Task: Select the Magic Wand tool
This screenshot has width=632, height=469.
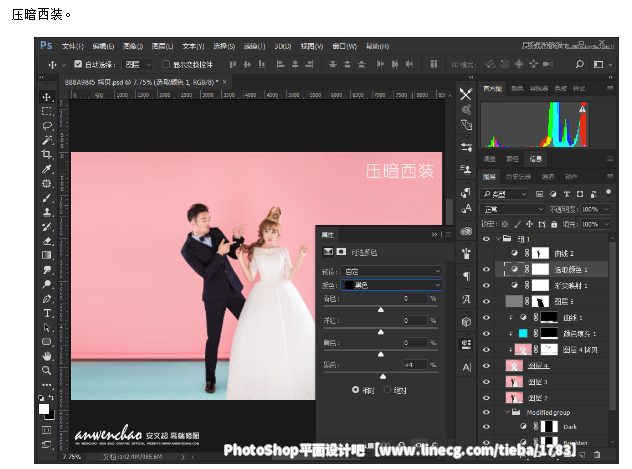Action: [47, 140]
